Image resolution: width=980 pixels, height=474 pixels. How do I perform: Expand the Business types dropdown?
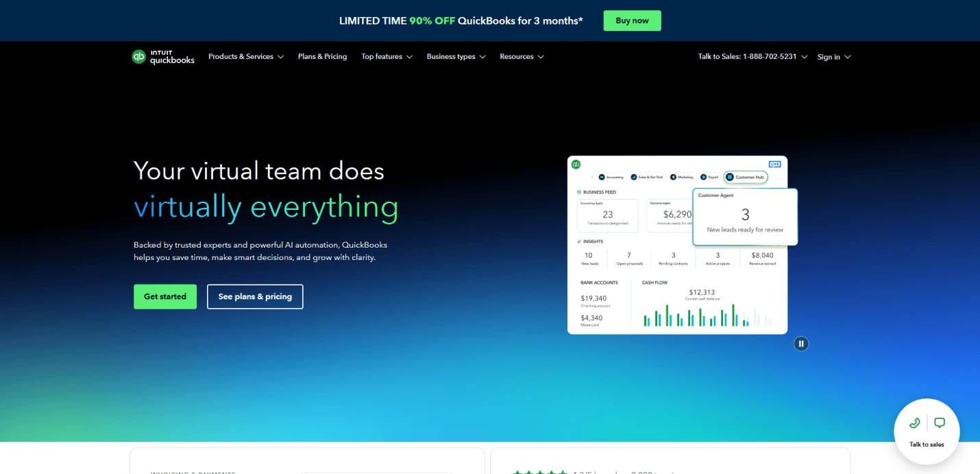pos(456,57)
